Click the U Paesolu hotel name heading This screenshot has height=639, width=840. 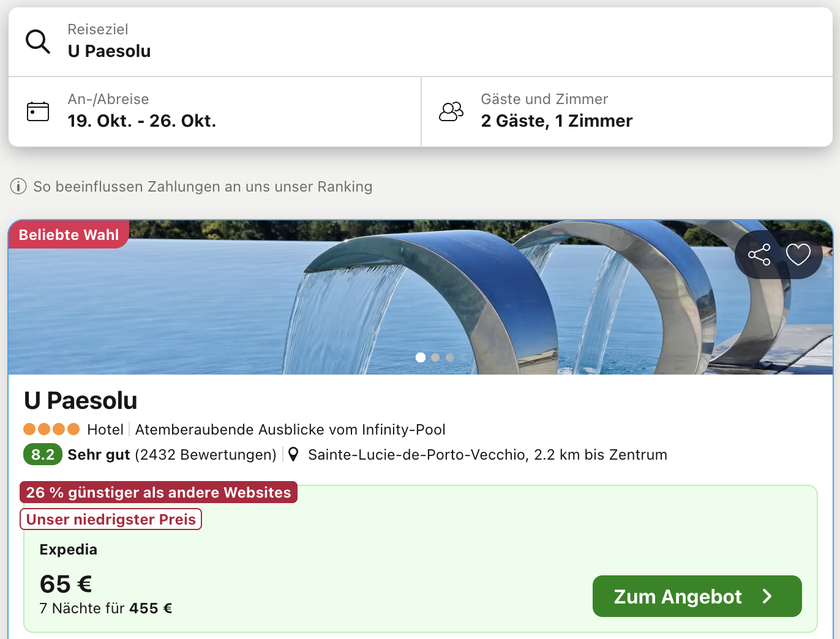click(80, 401)
